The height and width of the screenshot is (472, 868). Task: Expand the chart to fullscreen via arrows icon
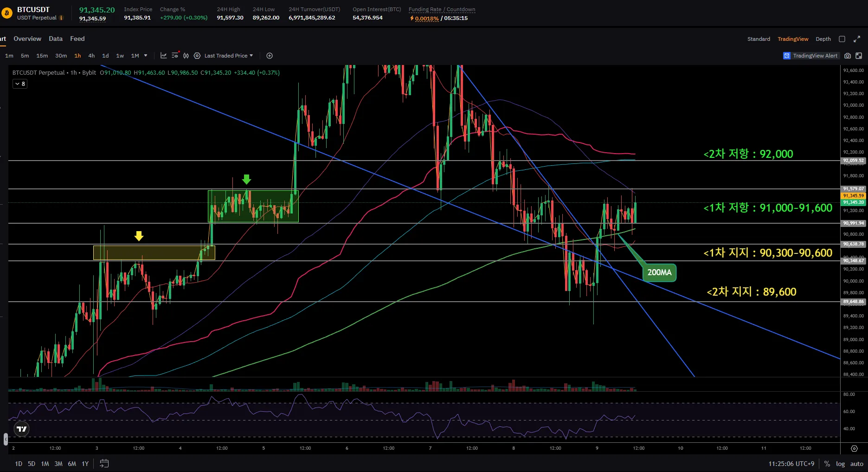pos(857,39)
